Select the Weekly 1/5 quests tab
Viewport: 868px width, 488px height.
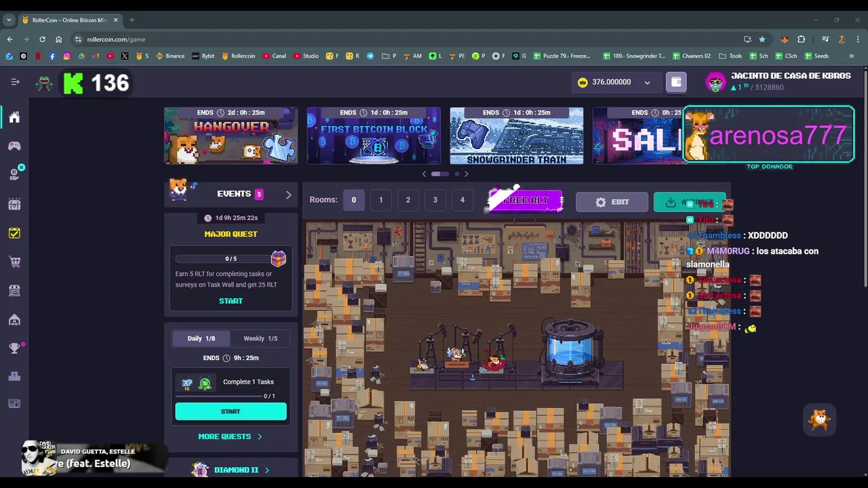point(260,338)
